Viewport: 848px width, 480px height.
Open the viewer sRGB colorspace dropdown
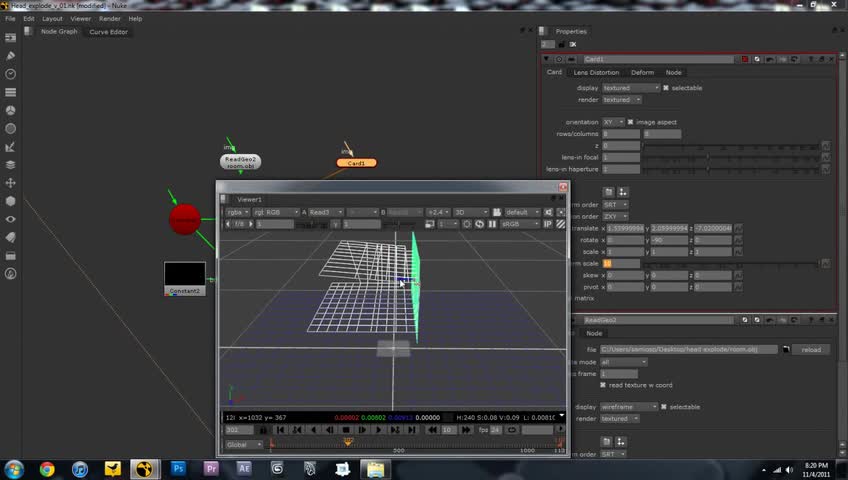coord(519,224)
